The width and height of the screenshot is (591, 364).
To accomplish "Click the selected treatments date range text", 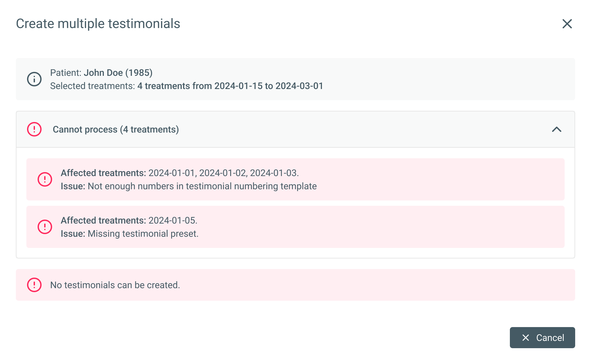I will pos(230,86).
